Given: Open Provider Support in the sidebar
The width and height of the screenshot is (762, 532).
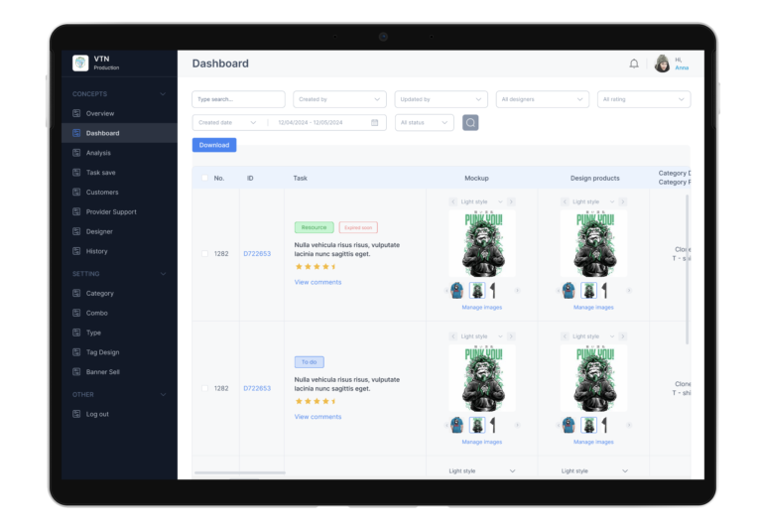Looking at the screenshot, I should pyautogui.click(x=119, y=211).
